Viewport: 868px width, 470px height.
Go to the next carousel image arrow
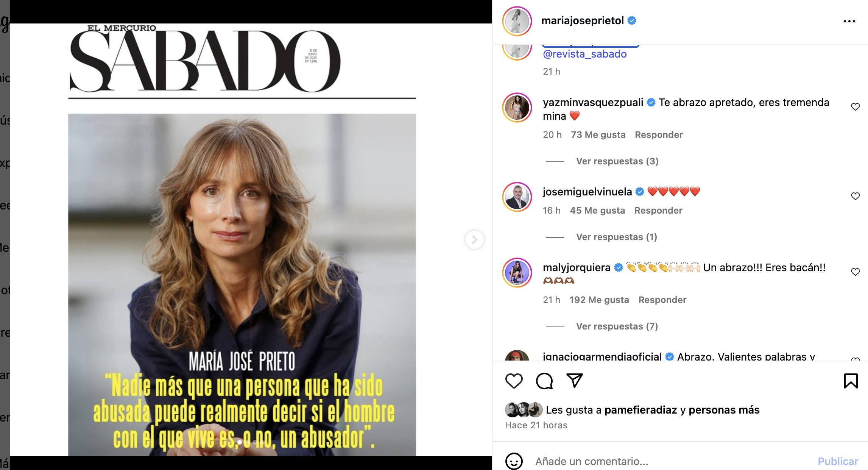474,240
